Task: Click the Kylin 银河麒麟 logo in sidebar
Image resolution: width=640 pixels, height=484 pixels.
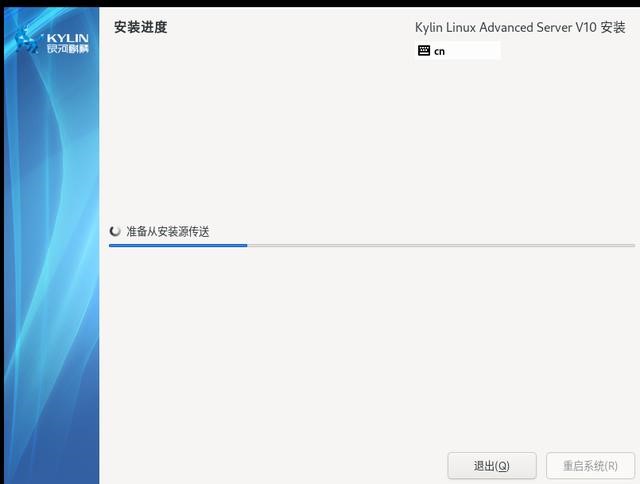Action: pyautogui.click(x=52, y=41)
